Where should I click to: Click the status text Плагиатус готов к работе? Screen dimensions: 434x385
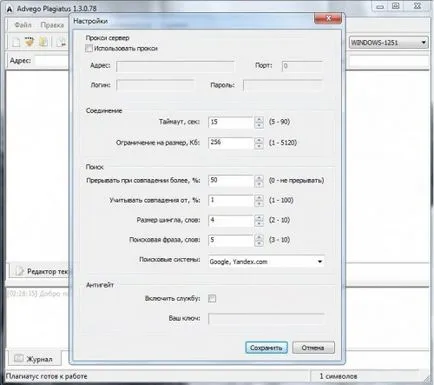(47, 376)
